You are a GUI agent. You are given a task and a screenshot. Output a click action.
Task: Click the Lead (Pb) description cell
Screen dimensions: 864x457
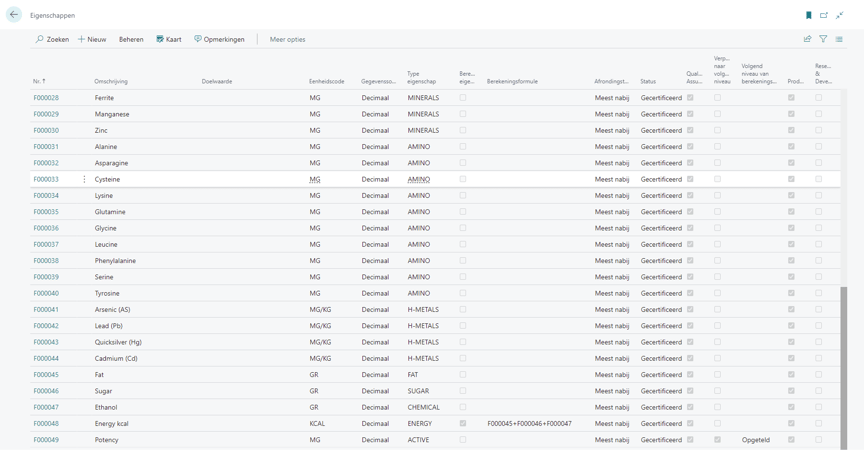click(109, 326)
